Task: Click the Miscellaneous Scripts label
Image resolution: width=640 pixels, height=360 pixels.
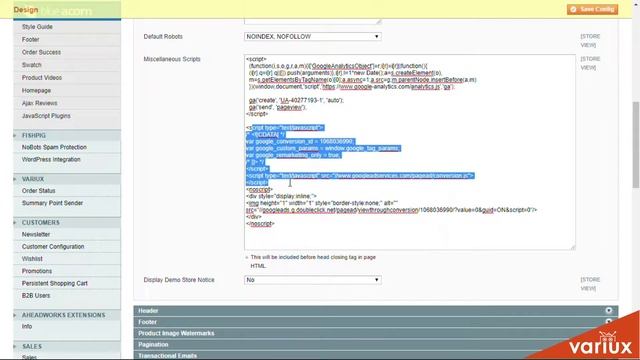Action: (x=172, y=59)
